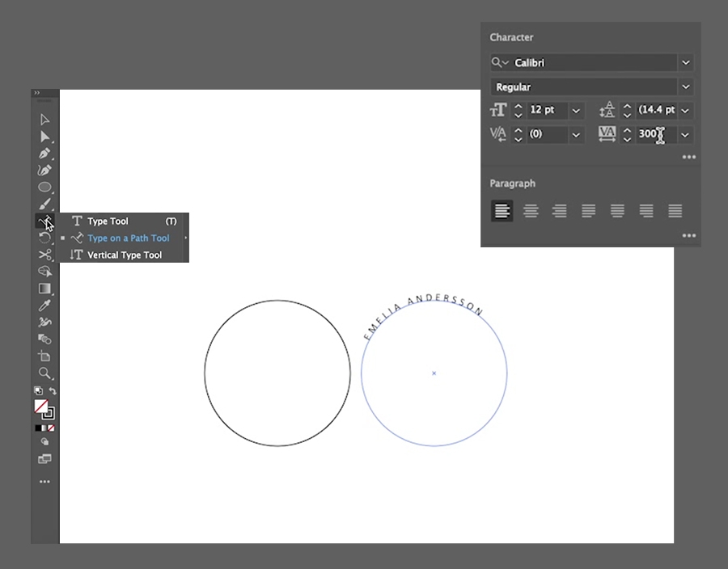Viewport: 728px width, 569px height.
Task: Click the Calibri font name field
Action: point(595,62)
